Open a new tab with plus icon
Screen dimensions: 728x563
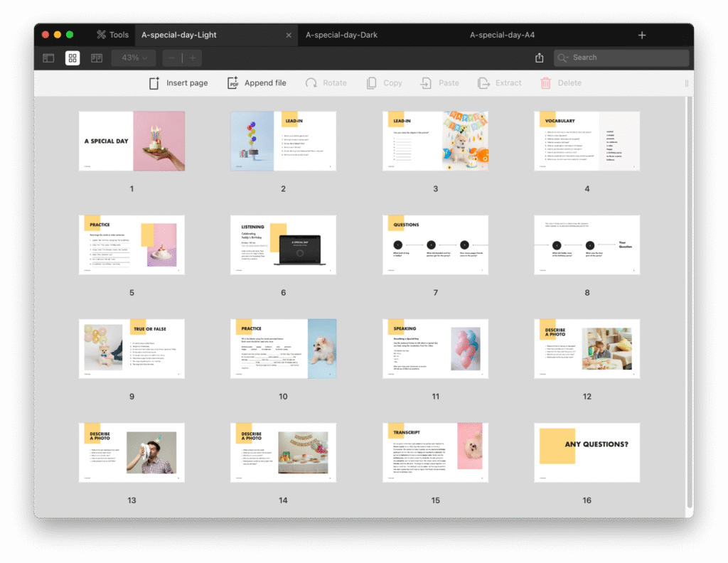point(642,35)
